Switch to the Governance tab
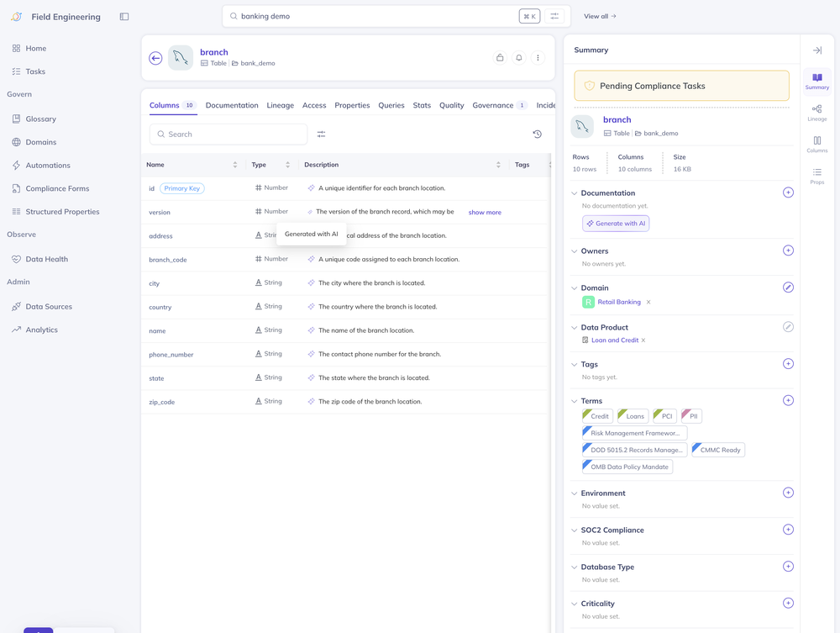Image resolution: width=840 pixels, height=633 pixels. (x=500, y=105)
